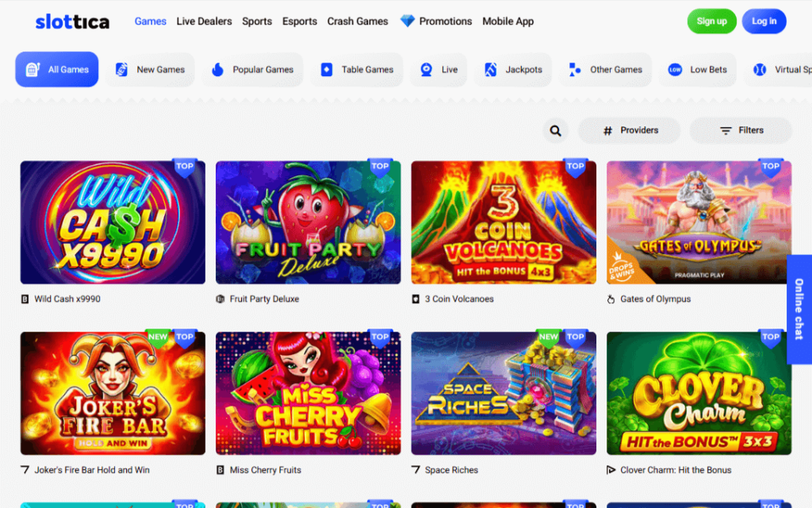Click TOP badge on Wild Cash x9990

(184, 167)
